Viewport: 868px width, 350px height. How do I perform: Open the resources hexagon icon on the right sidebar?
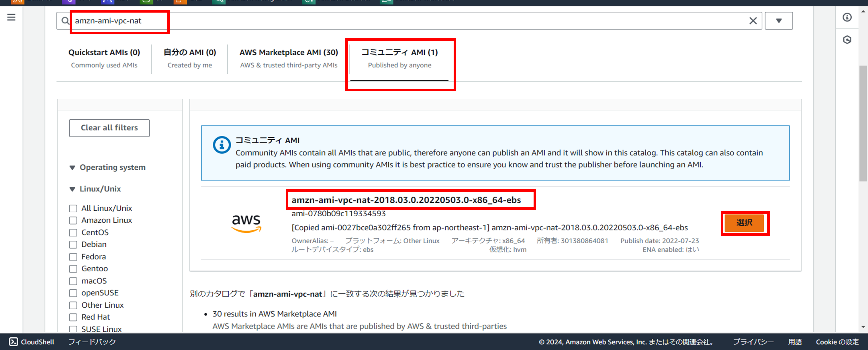pos(847,40)
